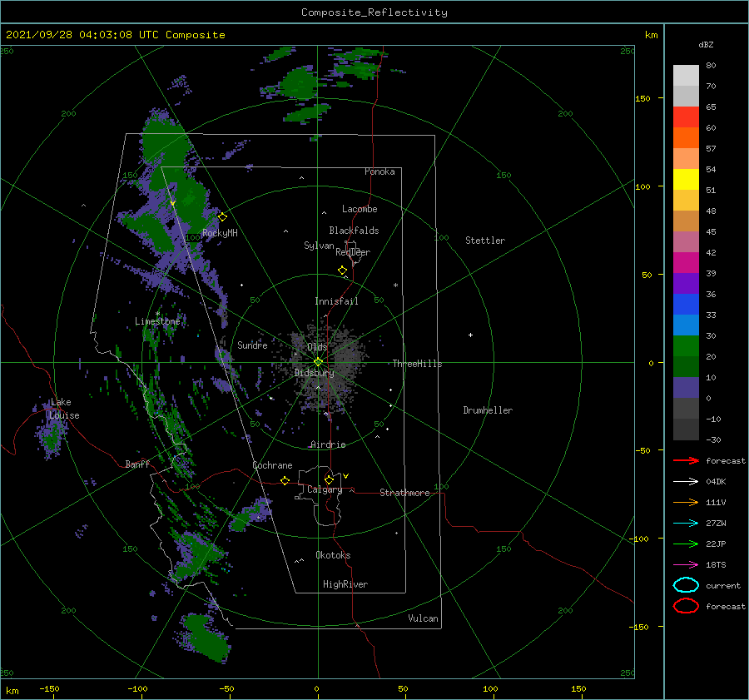749x700 pixels.
Task: Click the yellow diamond marker below Cochrane
Action: [x=285, y=480]
